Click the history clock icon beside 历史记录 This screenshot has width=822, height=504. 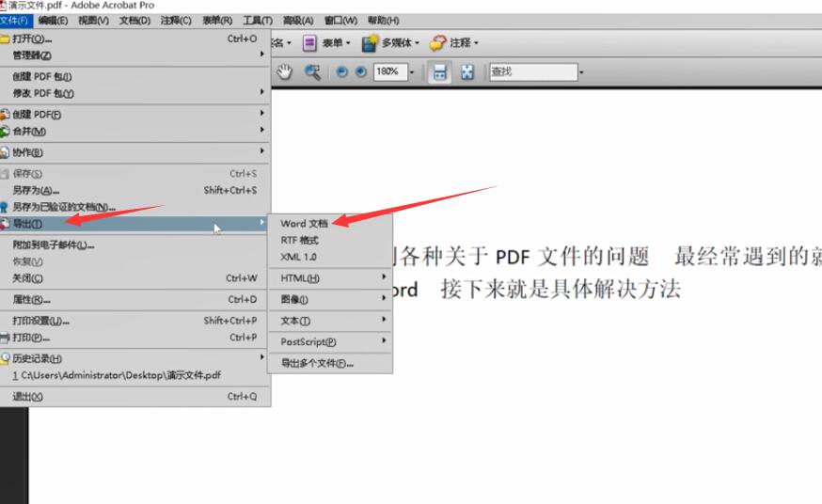(x=5, y=358)
